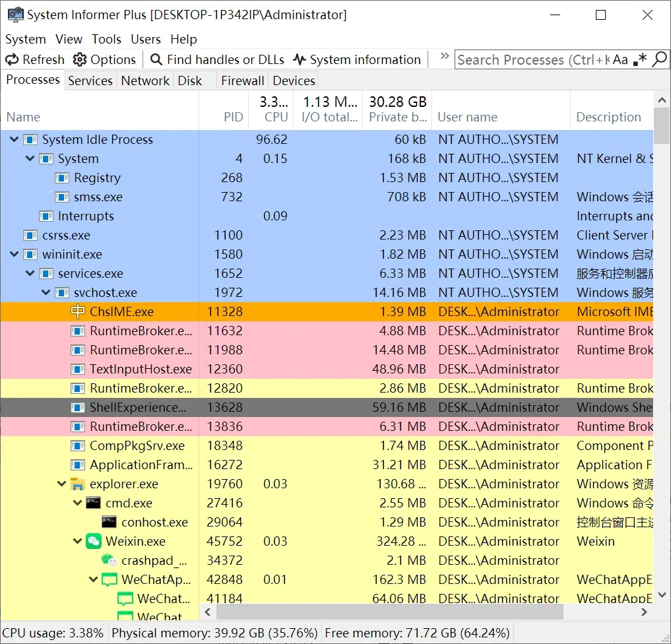Switch to the Devices tab
The height and width of the screenshot is (644, 671).
pos(294,80)
